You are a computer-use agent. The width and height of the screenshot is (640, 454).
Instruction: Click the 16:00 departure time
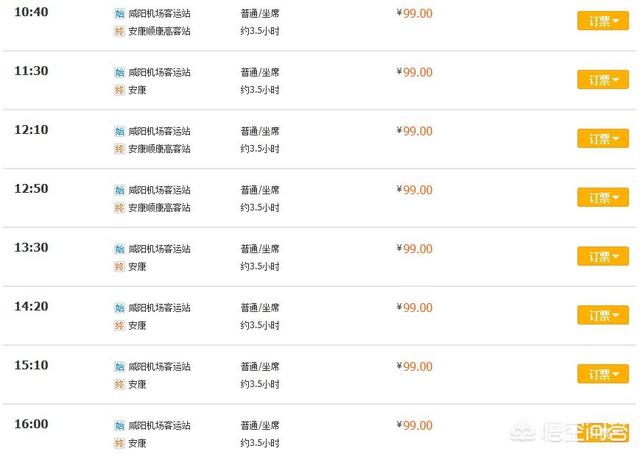pos(31,424)
